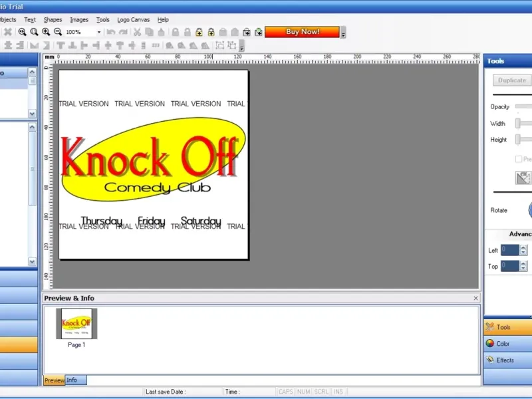Screen dimensions: 532x399
Task: Switch to the Info tab
Action: click(76, 380)
